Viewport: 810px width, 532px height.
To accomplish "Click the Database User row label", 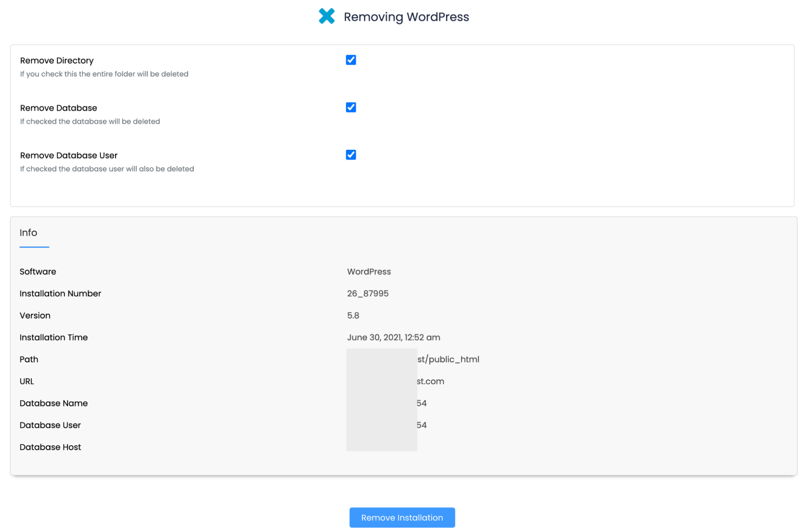I will (50, 425).
